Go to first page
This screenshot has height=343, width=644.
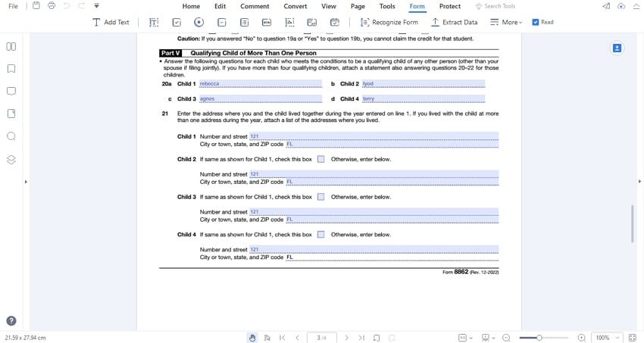tap(282, 338)
